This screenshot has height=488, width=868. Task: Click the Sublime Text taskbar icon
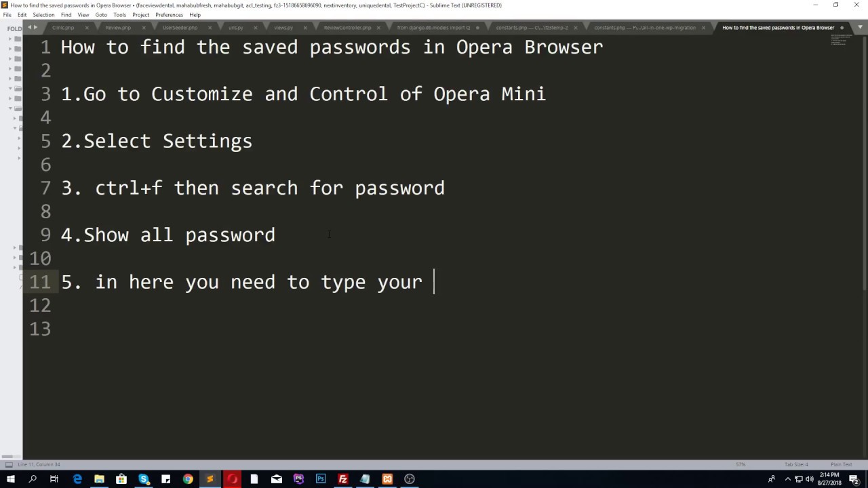pos(210,479)
